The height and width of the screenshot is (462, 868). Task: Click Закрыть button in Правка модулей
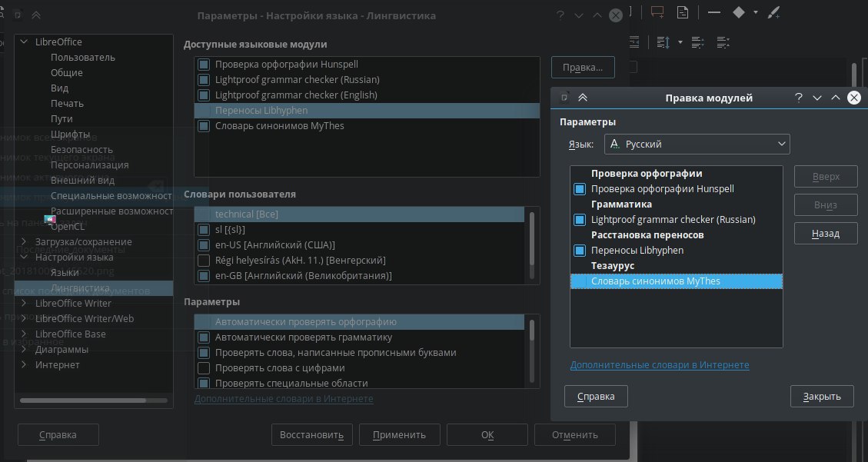click(x=822, y=396)
